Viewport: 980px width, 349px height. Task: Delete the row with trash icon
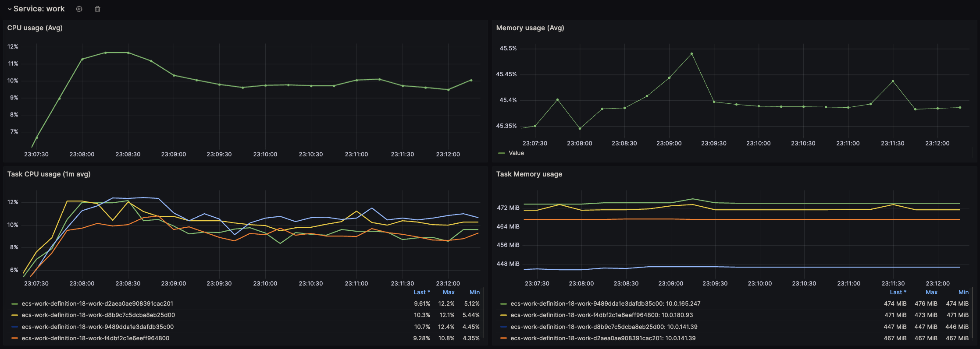[97, 9]
